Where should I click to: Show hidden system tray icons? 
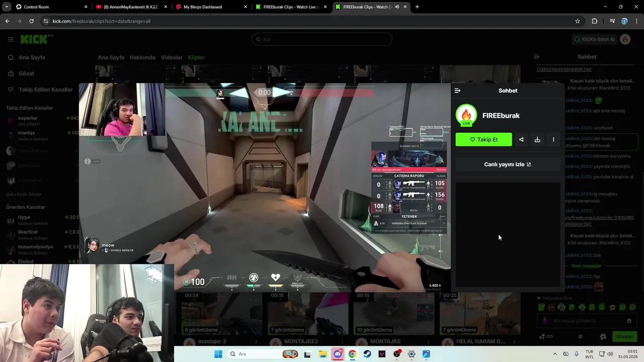point(555,354)
